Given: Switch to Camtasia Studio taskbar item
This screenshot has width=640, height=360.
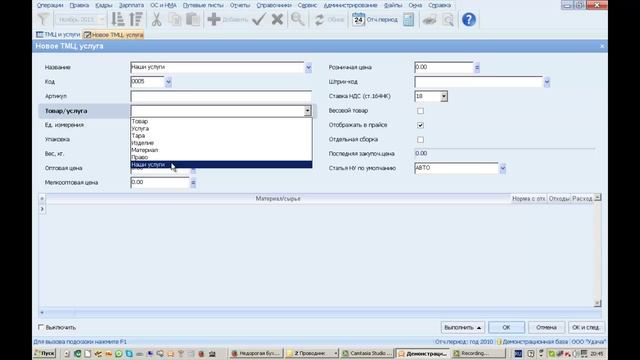Looking at the screenshot, I should click(x=367, y=353).
